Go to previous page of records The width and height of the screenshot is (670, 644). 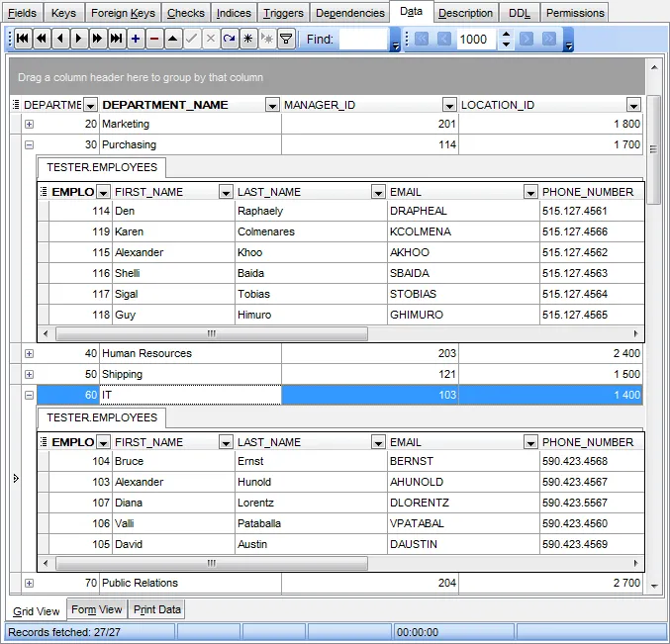[444, 39]
